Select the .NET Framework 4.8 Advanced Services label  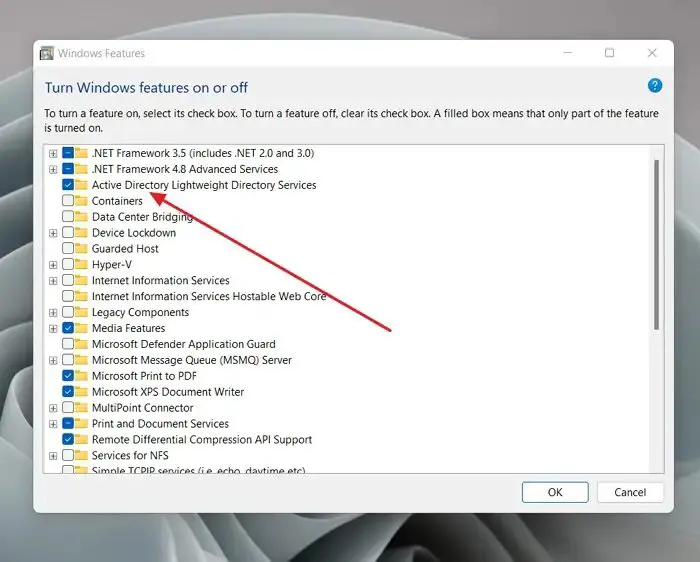(x=185, y=169)
